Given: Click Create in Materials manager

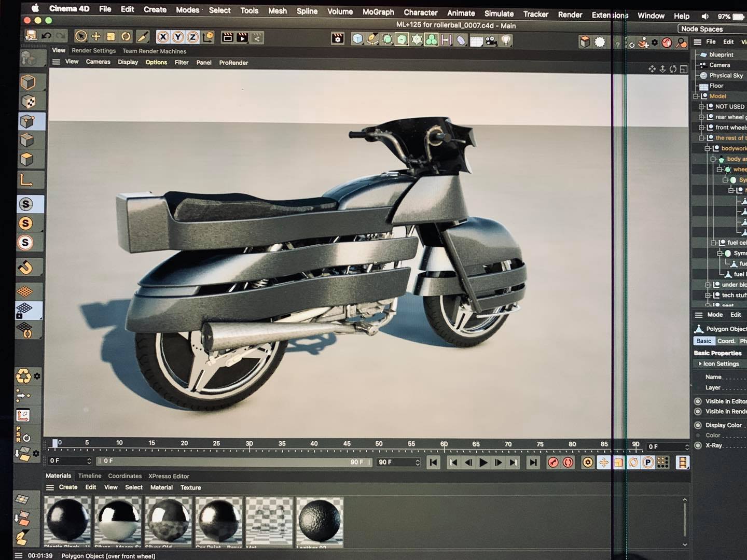Looking at the screenshot, I should click(x=68, y=487).
